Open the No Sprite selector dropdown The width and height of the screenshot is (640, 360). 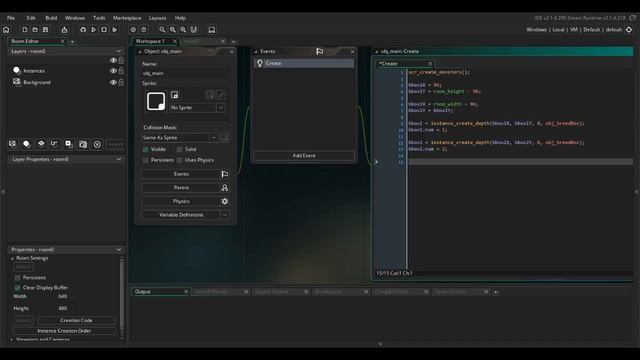click(x=221, y=107)
